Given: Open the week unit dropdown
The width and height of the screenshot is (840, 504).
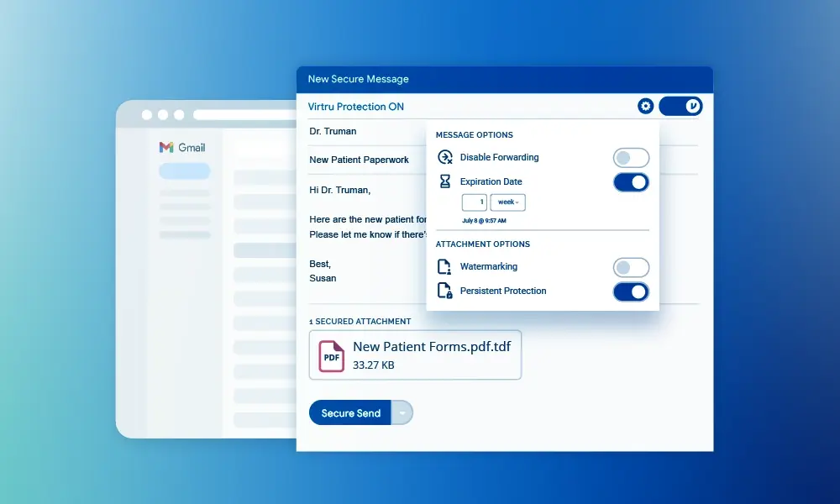Looking at the screenshot, I should click(507, 202).
